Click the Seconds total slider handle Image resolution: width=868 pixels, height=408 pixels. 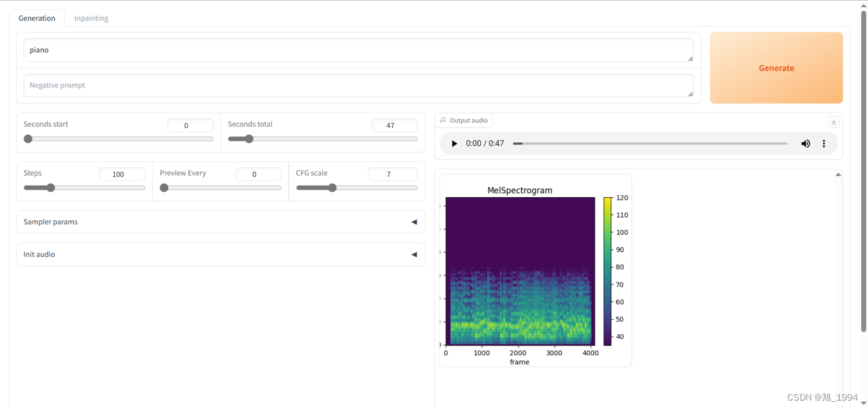[x=249, y=138]
